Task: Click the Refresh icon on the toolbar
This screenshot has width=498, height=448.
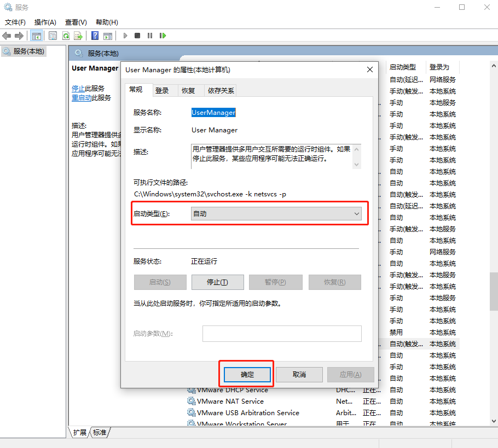Action: (66, 36)
